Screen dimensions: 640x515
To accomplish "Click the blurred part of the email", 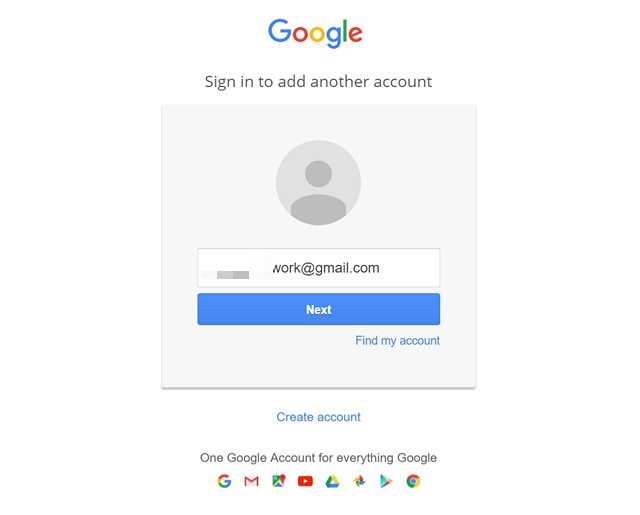I will [237, 268].
